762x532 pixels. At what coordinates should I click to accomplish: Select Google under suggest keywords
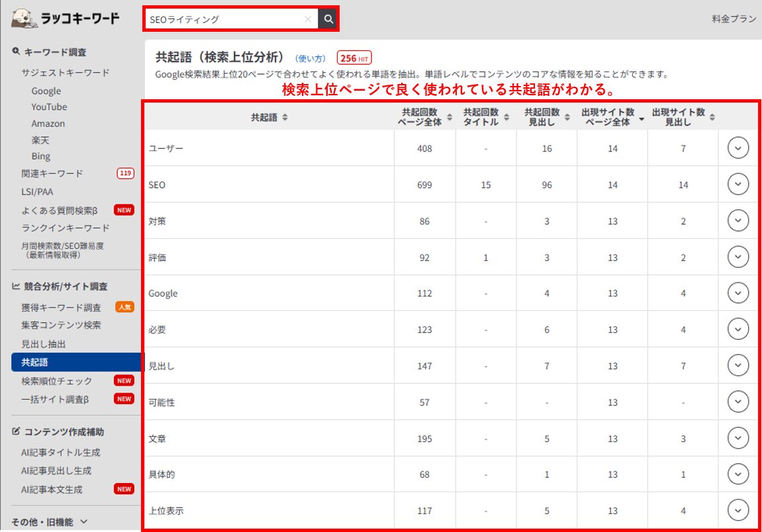(x=46, y=91)
